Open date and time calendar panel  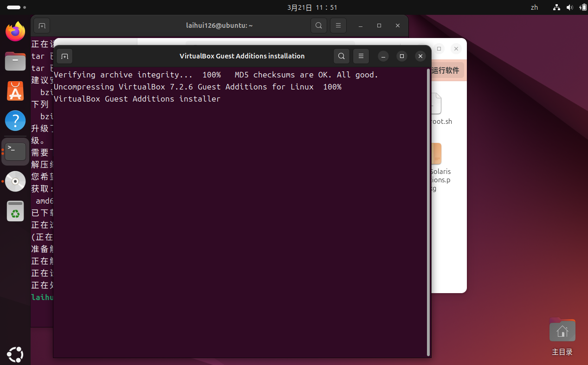[x=312, y=7]
